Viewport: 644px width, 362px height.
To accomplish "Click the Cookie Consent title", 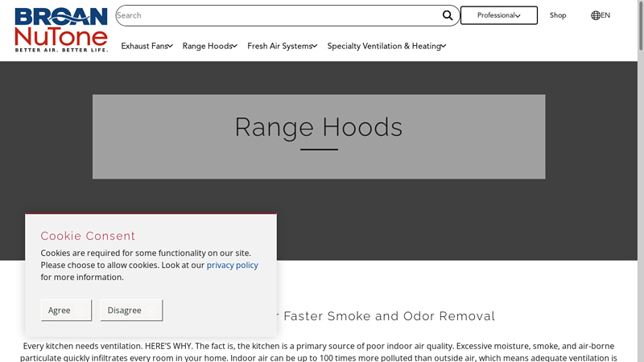I will 88,236.
